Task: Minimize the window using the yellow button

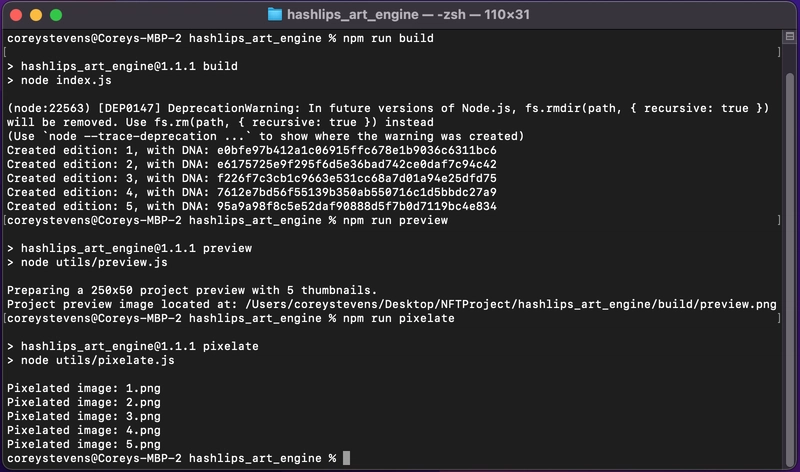Action: [x=36, y=15]
